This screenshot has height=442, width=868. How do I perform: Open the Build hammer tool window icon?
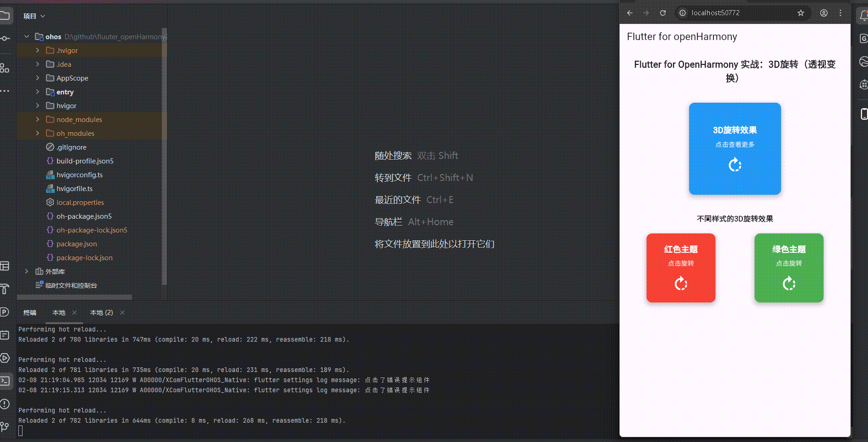[x=5, y=289]
